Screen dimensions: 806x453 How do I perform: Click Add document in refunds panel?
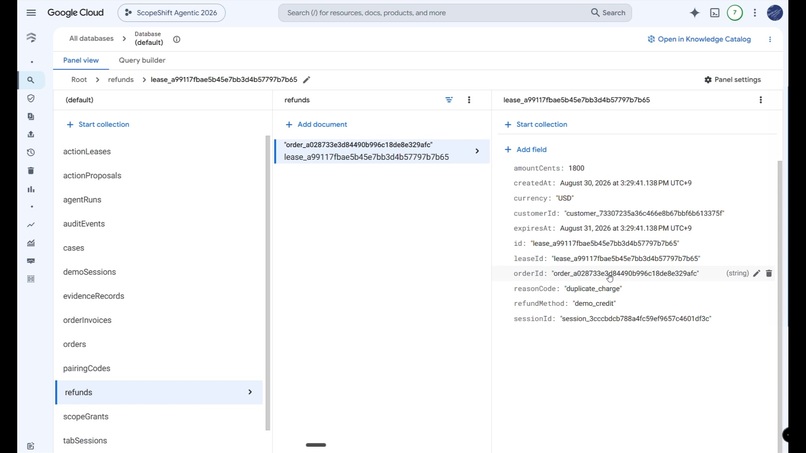click(x=316, y=124)
